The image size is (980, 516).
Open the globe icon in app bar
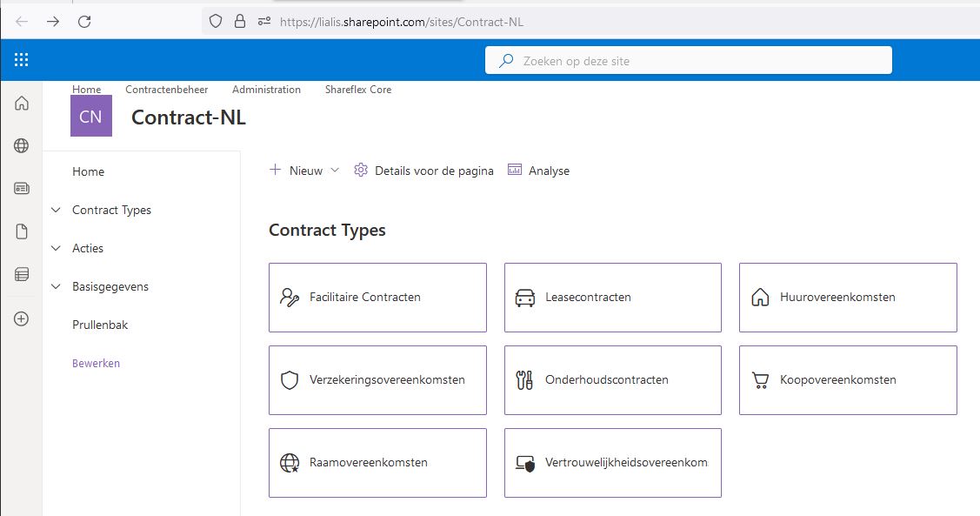tap(21, 145)
